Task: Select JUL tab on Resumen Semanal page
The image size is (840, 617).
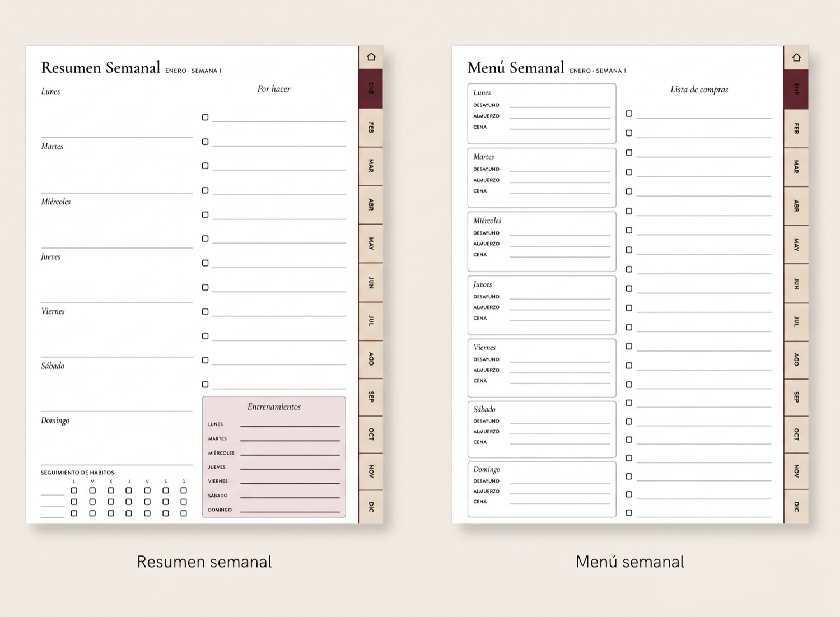Action: click(x=371, y=321)
